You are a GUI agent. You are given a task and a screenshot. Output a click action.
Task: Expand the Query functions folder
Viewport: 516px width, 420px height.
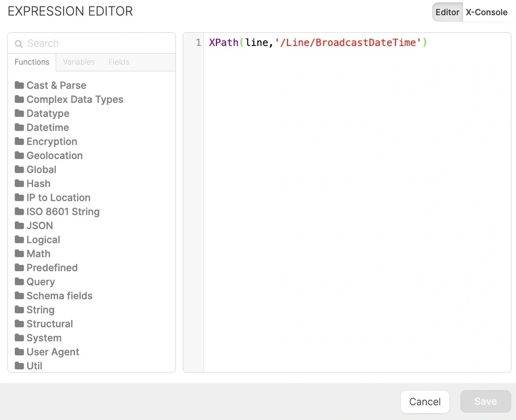tap(35, 282)
